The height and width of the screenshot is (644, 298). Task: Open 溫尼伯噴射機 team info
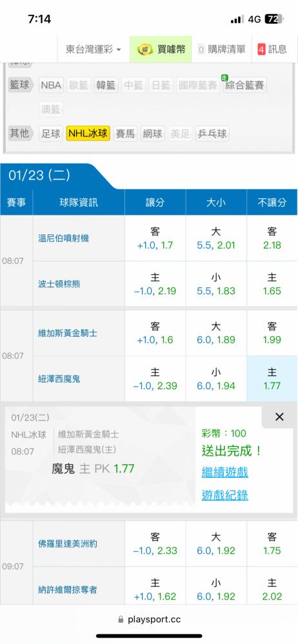63,238
